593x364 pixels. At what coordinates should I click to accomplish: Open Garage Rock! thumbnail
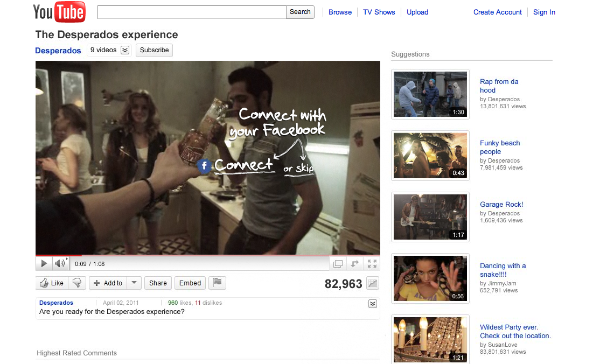point(430,217)
